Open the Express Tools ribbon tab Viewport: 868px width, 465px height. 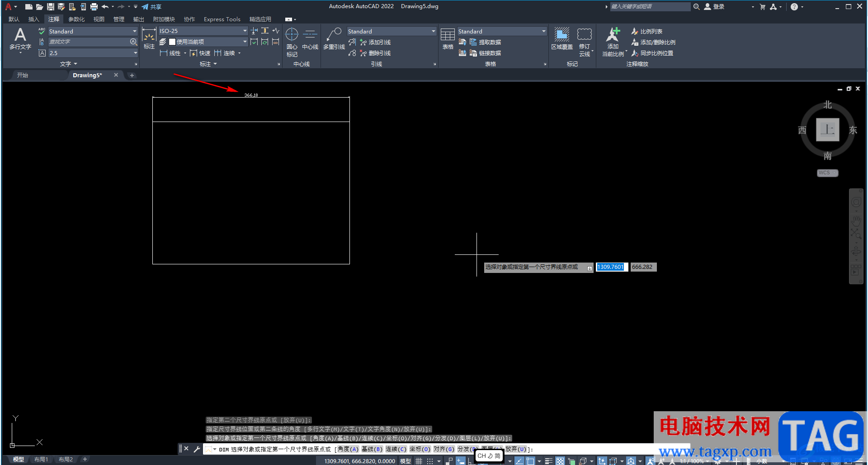tap(222, 19)
